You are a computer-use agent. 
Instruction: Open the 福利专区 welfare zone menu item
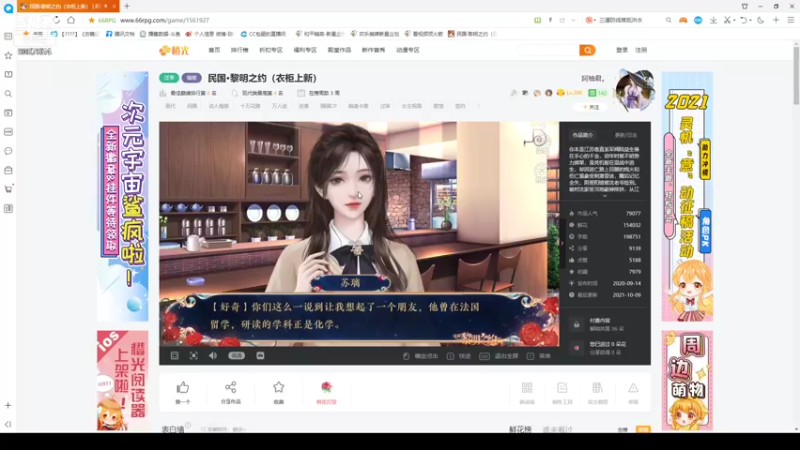pyautogui.click(x=305, y=50)
